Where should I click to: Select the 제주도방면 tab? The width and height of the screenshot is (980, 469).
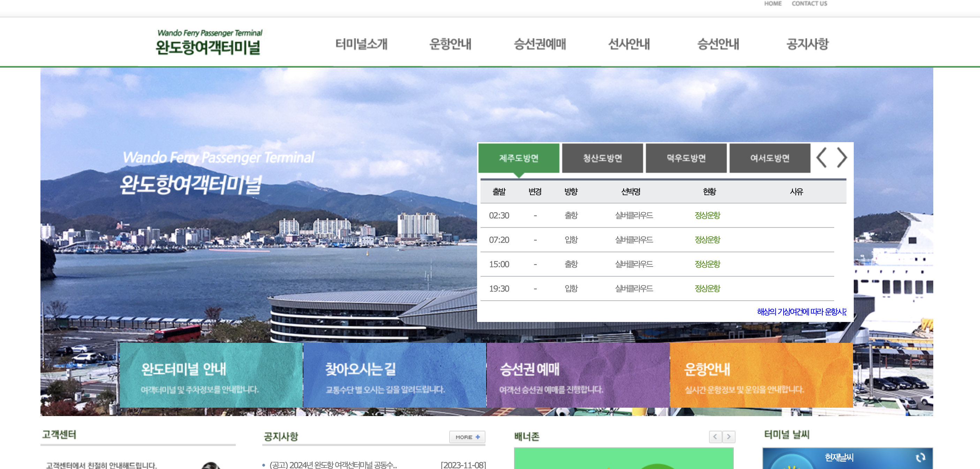519,158
